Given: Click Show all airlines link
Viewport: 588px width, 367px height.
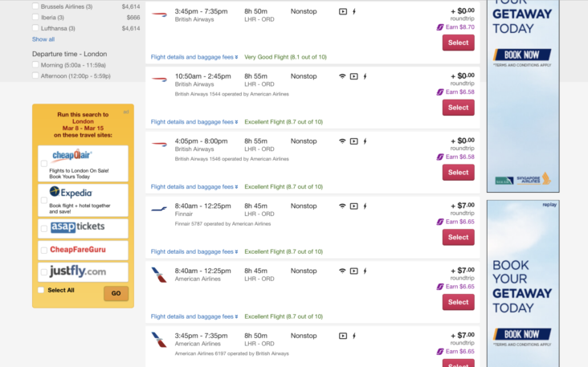Looking at the screenshot, I should [43, 39].
